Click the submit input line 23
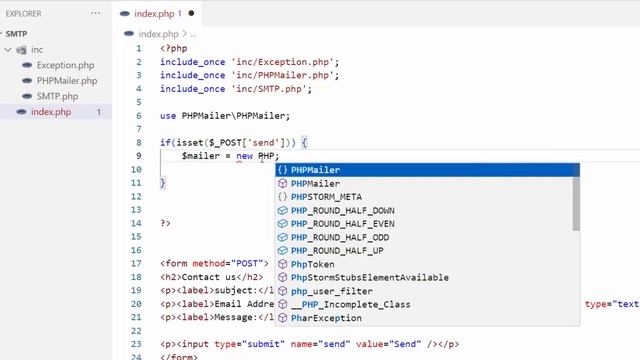 pyautogui.click(x=309, y=344)
